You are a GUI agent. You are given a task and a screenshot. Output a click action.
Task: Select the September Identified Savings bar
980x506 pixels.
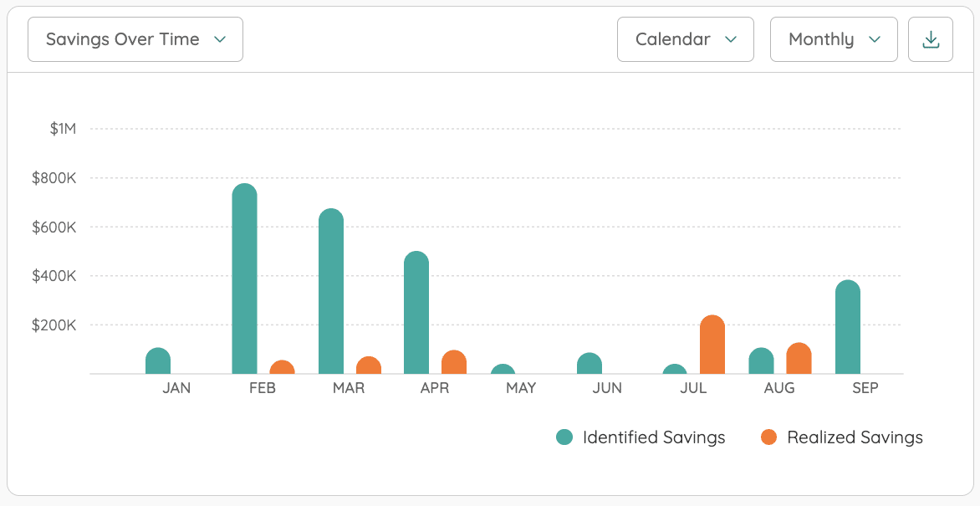pos(848,328)
